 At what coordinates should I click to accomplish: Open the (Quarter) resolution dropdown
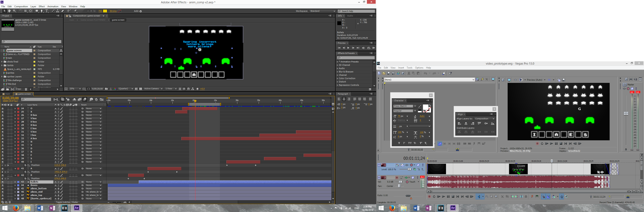point(125,89)
